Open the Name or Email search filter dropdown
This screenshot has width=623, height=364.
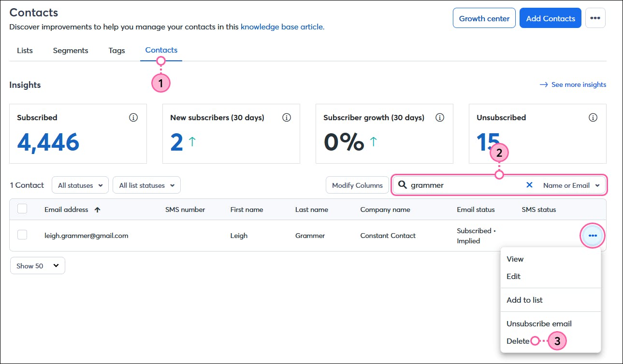pos(571,185)
